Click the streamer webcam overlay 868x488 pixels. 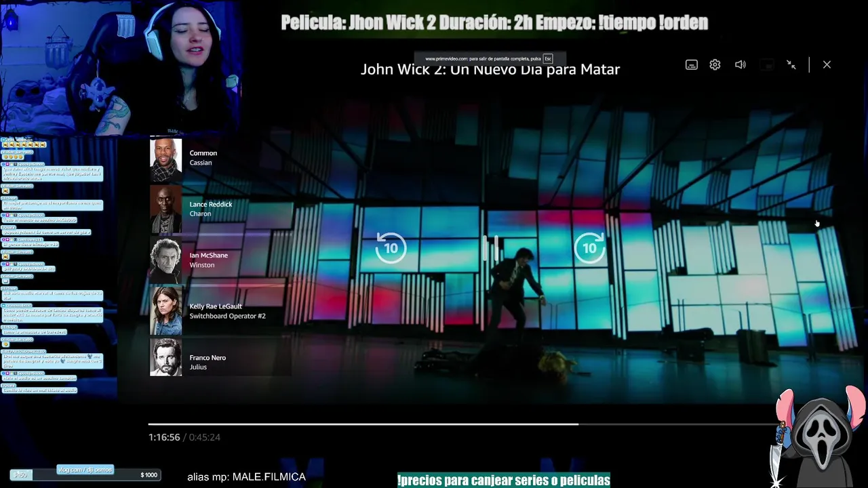[121, 66]
